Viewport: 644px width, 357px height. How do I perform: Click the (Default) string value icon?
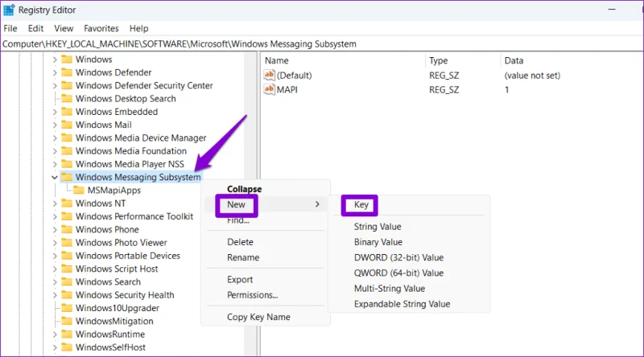pyautogui.click(x=269, y=75)
